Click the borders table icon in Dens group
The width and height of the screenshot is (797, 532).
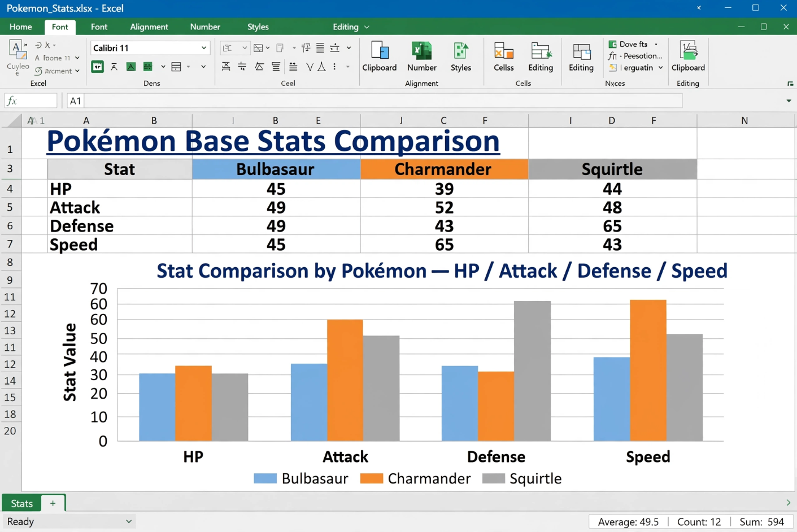tap(176, 67)
